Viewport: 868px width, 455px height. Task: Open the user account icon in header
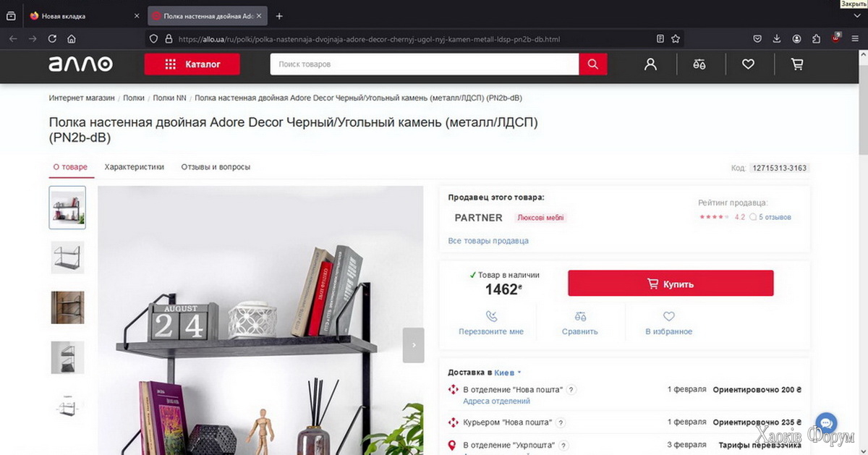point(650,64)
